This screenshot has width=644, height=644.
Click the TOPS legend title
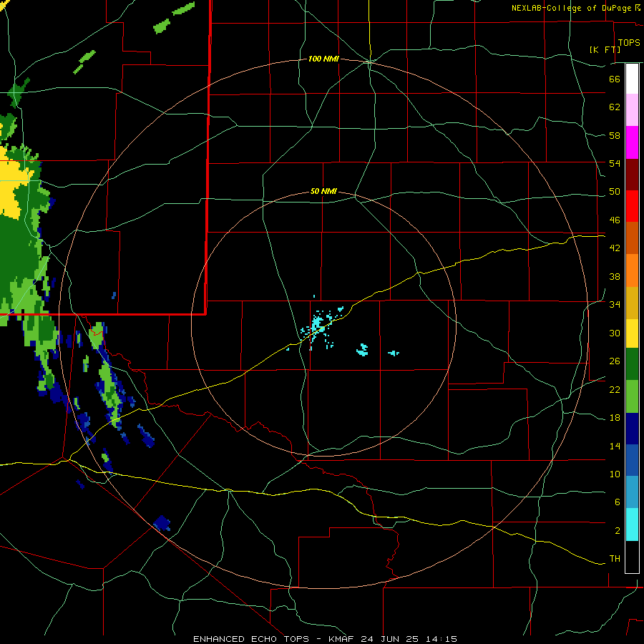tap(629, 42)
